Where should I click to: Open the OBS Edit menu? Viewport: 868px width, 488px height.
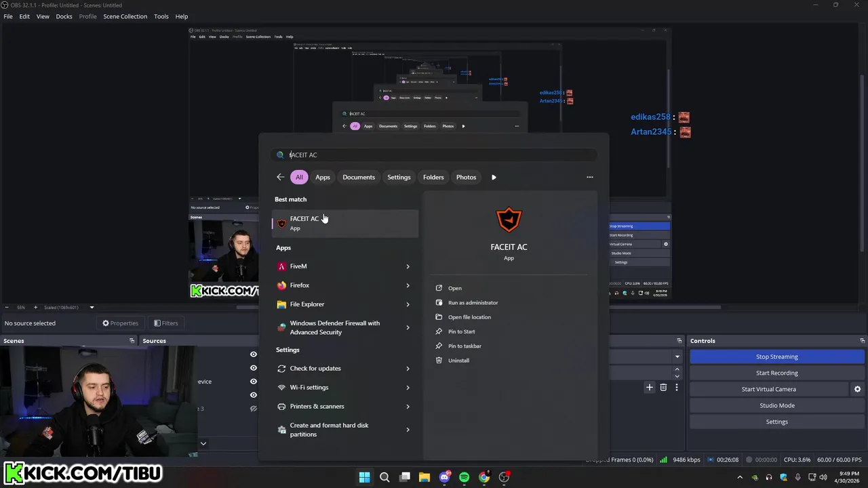pos(24,16)
